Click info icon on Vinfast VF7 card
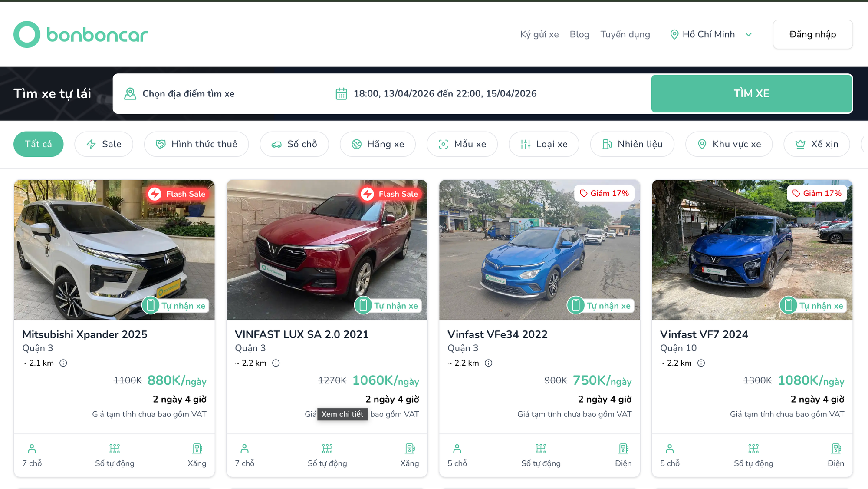 pos(701,363)
